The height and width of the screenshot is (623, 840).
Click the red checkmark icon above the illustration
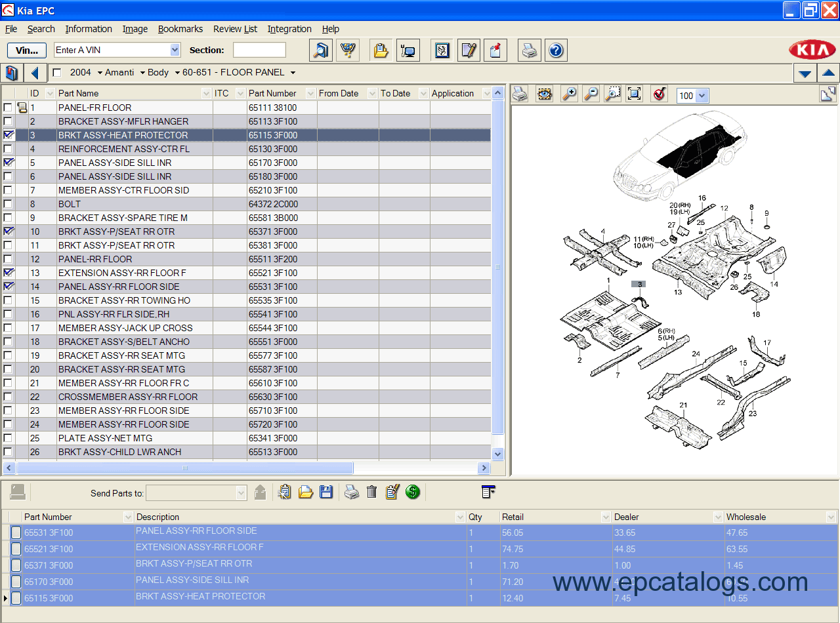659,94
